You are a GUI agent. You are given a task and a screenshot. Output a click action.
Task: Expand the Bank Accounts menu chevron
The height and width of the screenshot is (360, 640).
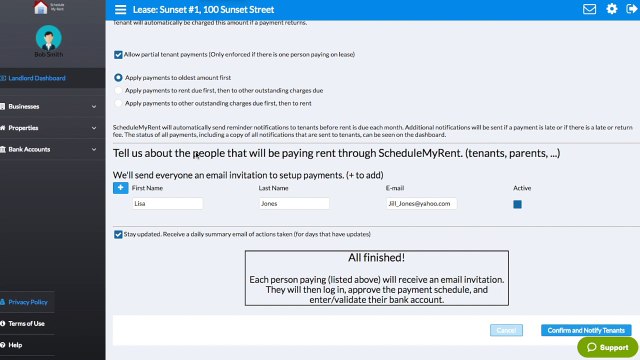pos(94,149)
